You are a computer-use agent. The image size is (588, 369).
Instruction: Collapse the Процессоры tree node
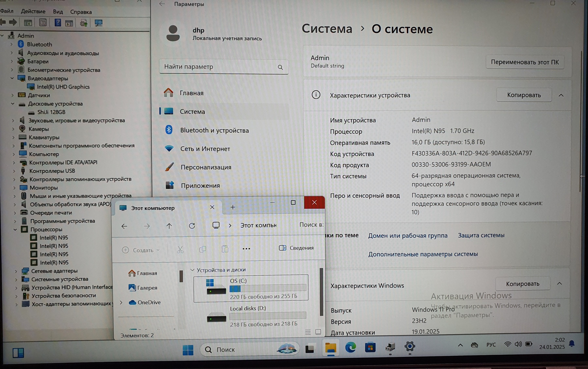point(15,229)
